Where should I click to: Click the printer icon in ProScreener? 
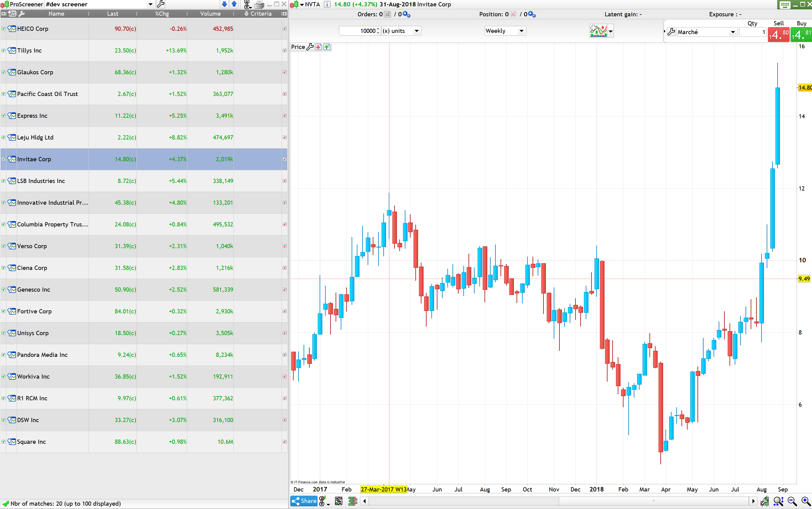point(259,4)
